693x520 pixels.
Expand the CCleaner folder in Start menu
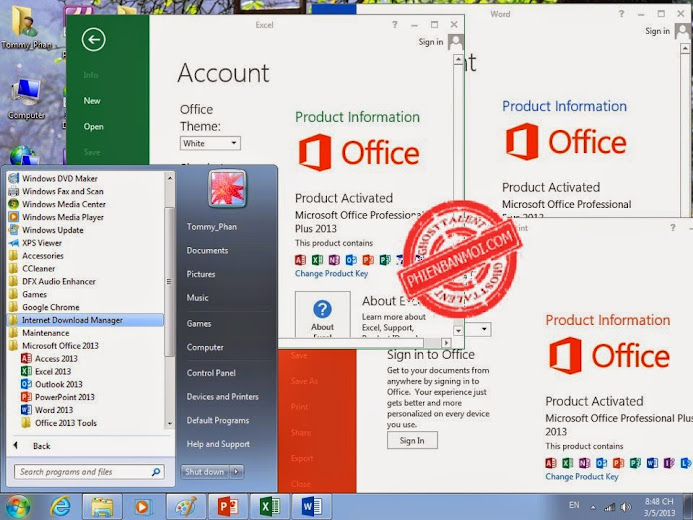coord(38,269)
